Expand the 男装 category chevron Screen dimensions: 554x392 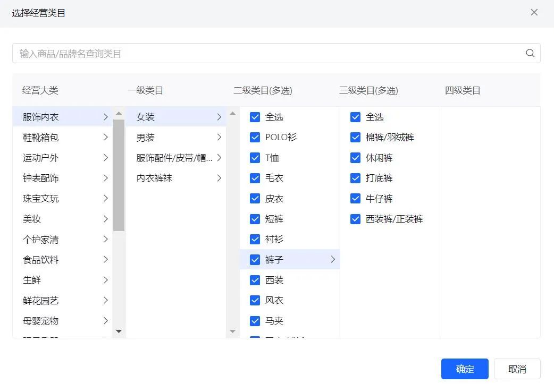click(220, 137)
